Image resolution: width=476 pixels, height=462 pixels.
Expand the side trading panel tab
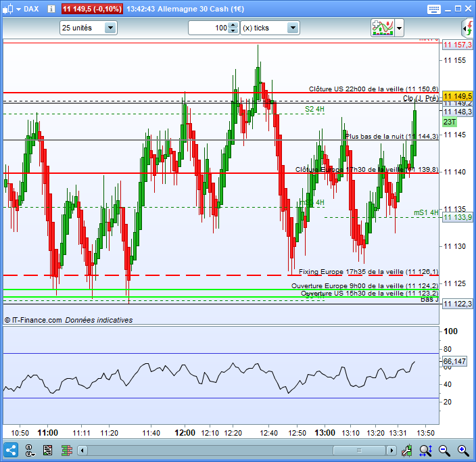(469, 28)
